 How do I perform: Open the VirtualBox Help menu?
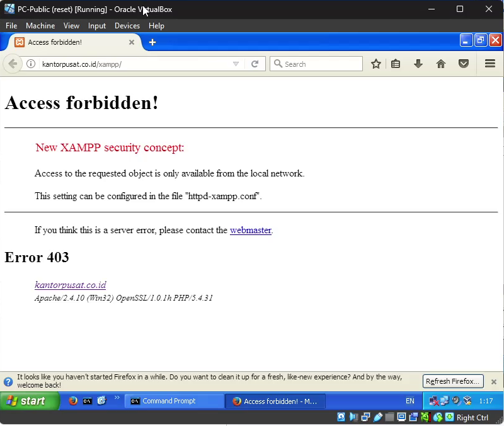pyautogui.click(x=156, y=26)
